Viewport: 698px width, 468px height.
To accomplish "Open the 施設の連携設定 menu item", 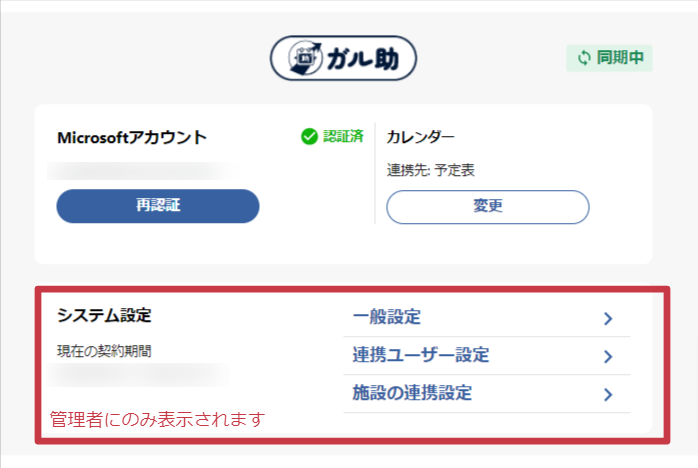I will click(487, 394).
